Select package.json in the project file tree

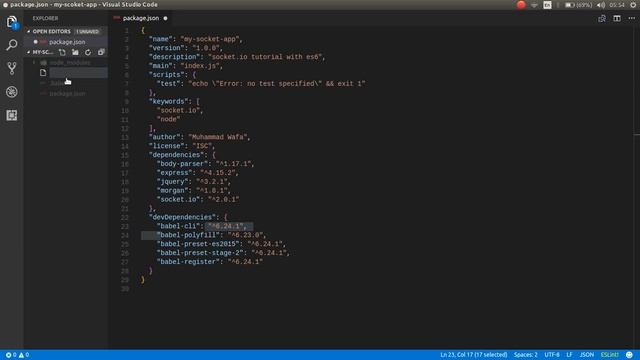point(67,93)
